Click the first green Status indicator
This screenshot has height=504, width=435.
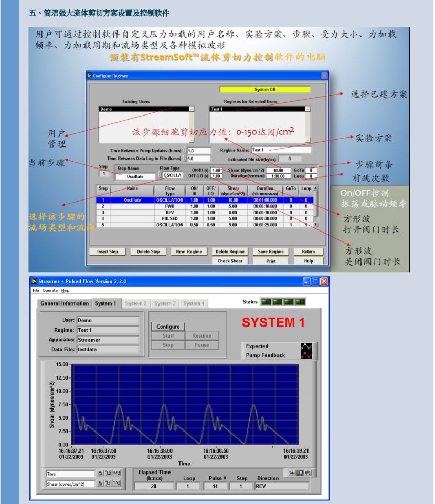(x=266, y=302)
